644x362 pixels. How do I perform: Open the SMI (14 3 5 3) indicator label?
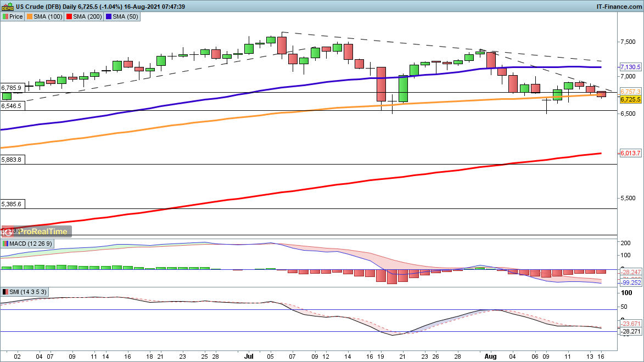coord(22,292)
